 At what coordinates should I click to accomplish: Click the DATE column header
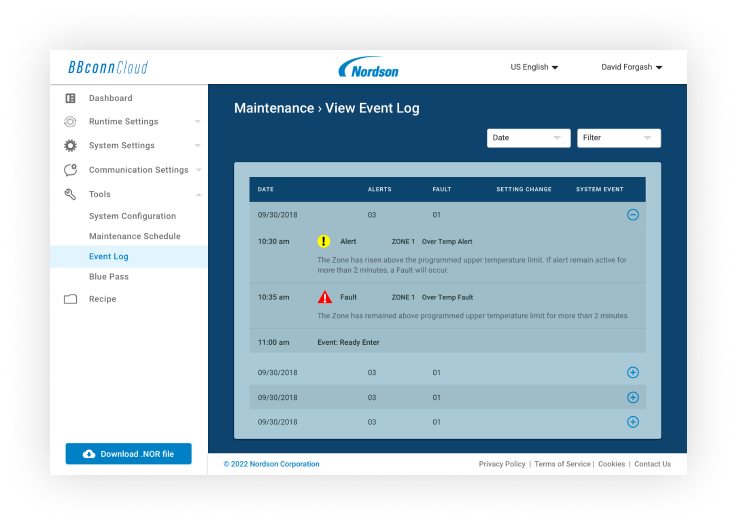tap(266, 189)
